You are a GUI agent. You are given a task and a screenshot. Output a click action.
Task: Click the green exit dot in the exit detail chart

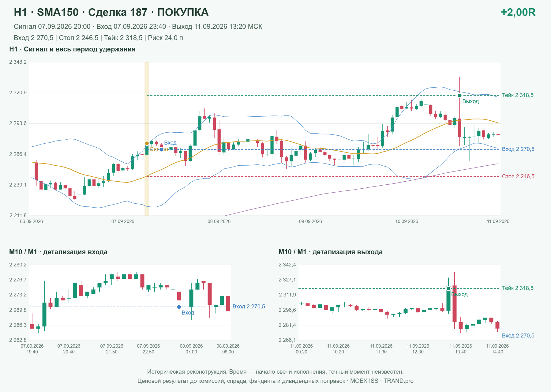(x=448, y=288)
